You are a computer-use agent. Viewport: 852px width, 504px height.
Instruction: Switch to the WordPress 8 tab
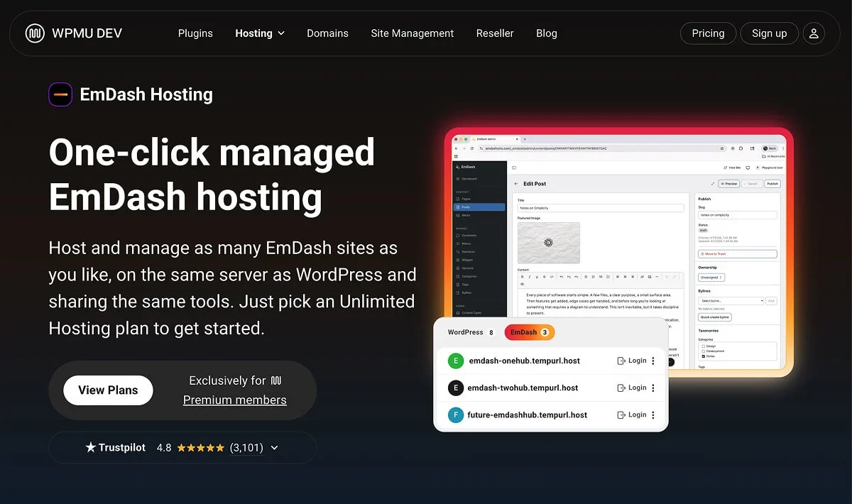coord(470,332)
